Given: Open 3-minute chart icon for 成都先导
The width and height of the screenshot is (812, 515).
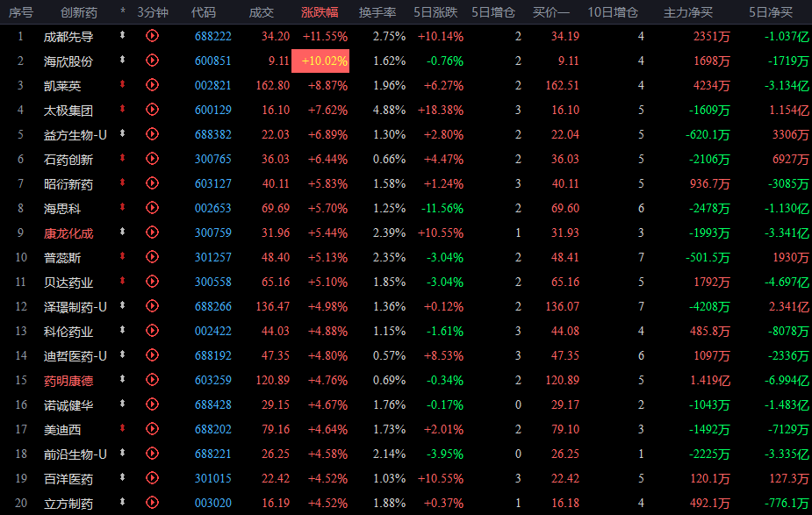Looking at the screenshot, I should point(152,36).
